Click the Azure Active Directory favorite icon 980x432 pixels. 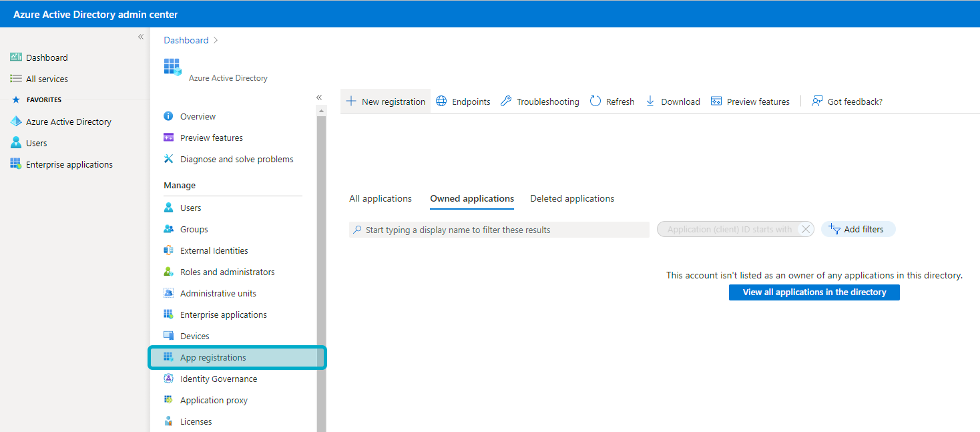point(16,122)
